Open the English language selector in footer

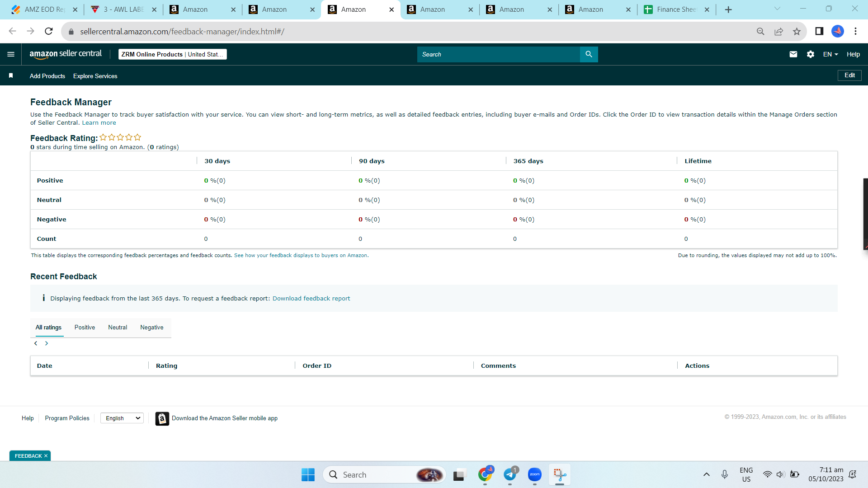[x=122, y=418]
